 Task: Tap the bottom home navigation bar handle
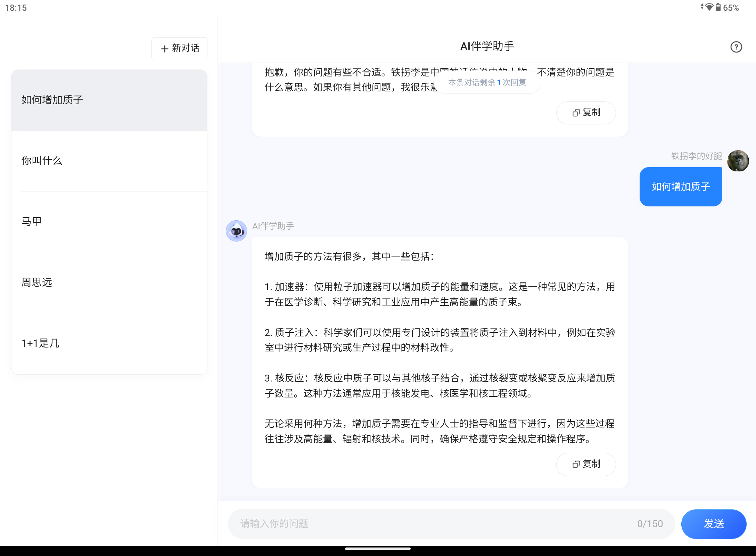(378, 549)
